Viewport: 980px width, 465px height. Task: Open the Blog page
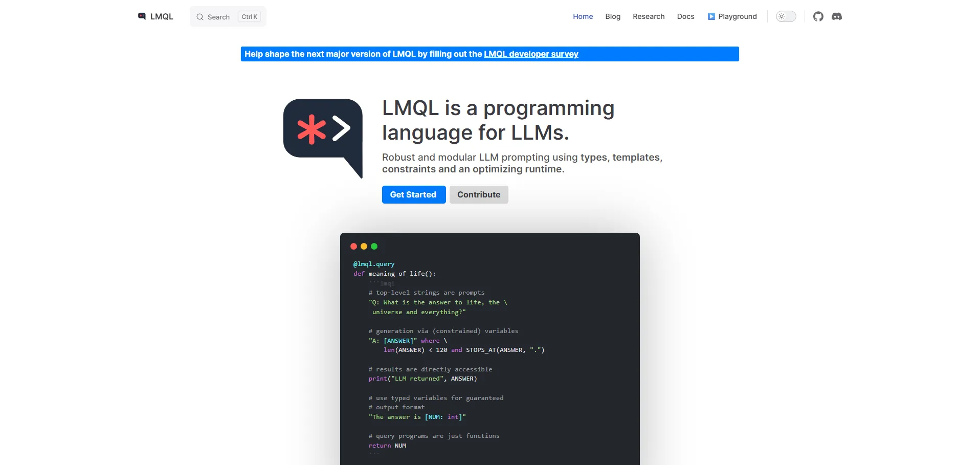[612, 16]
